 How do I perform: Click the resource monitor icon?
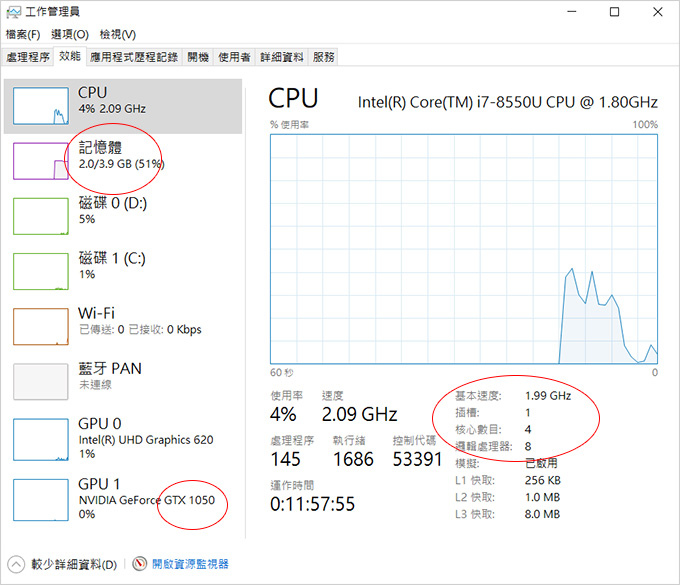point(139,564)
